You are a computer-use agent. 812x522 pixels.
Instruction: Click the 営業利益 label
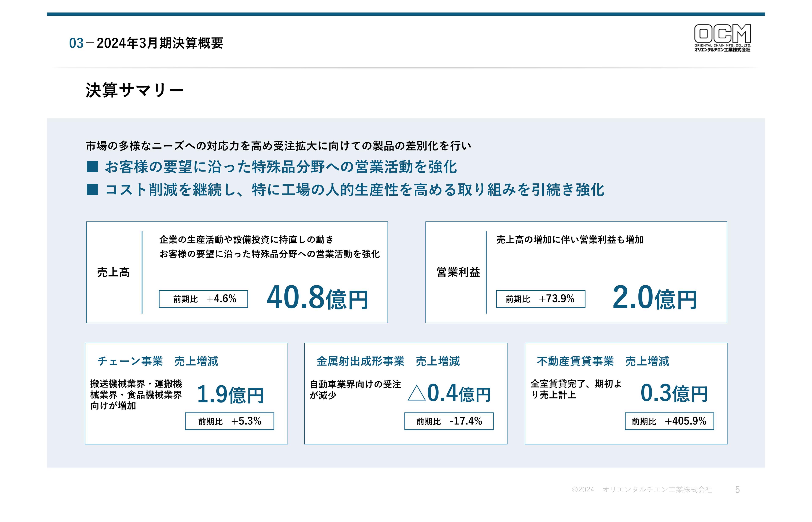click(x=458, y=272)
